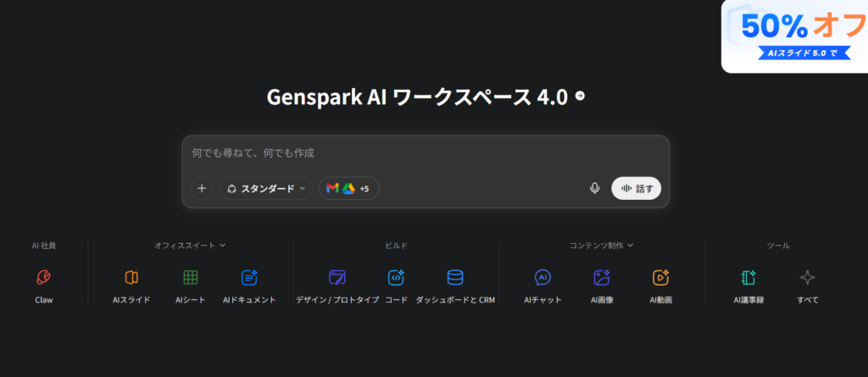Click the ツール category label
Image resolution: width=868 pixels, height=377 pixels.
coord(778,245)
